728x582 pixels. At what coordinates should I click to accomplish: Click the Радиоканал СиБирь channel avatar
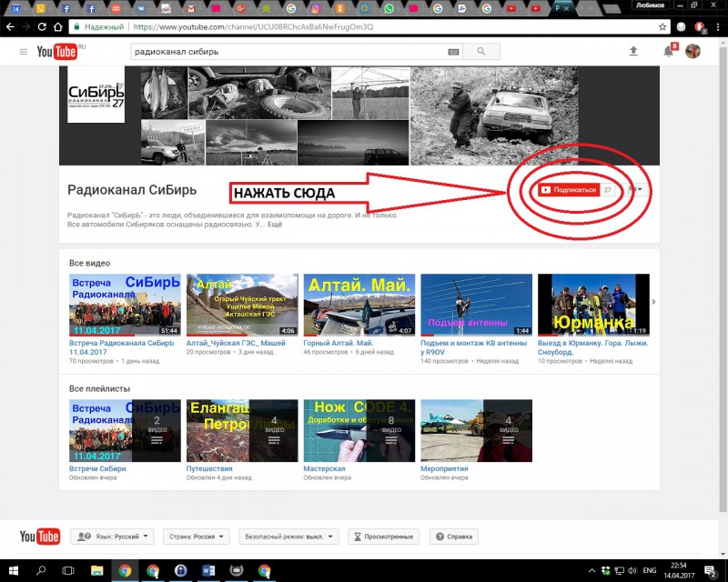tap(96, 95)
